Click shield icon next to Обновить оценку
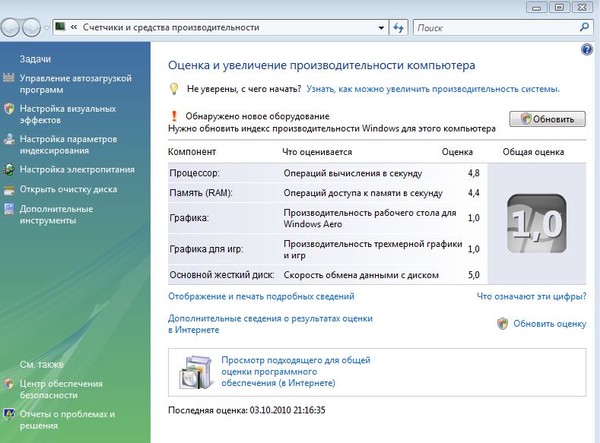 point(502,324)
